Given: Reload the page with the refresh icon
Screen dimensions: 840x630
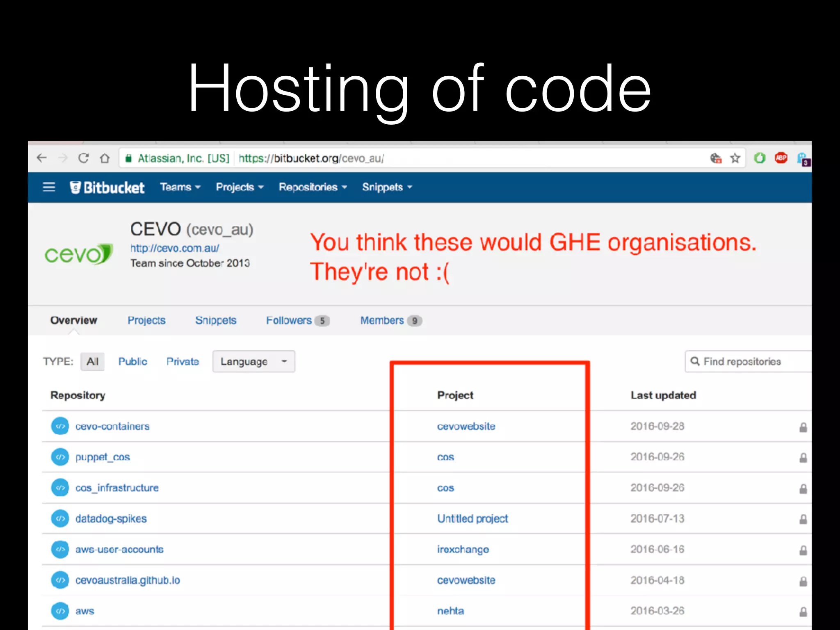Looking at the screenshot, I should click(x=84, y=158).
